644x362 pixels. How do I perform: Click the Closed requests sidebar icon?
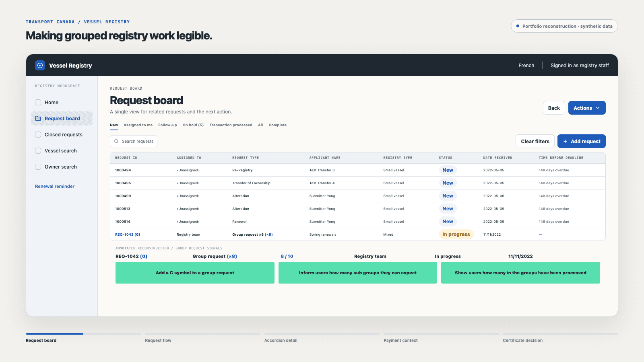point(38,134)
